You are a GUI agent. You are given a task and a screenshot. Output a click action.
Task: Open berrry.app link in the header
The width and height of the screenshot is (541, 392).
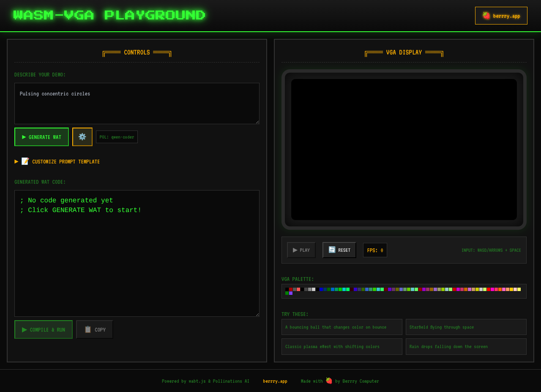pos(501,16)
